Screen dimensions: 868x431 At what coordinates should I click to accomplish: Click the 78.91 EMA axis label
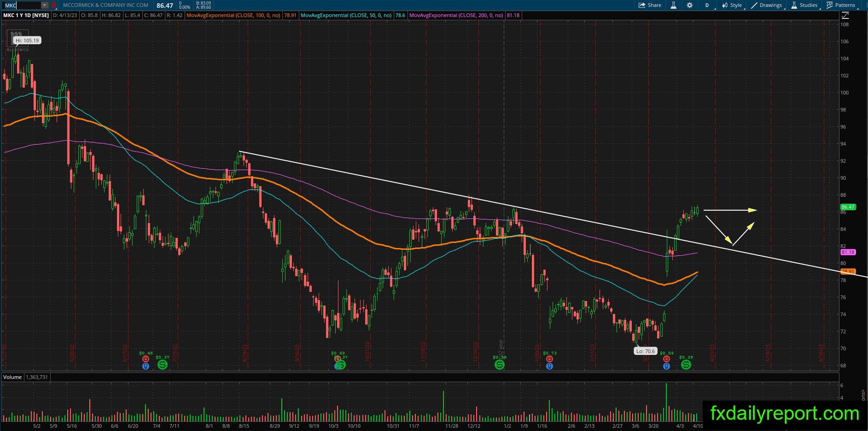(x=848, y=272)
